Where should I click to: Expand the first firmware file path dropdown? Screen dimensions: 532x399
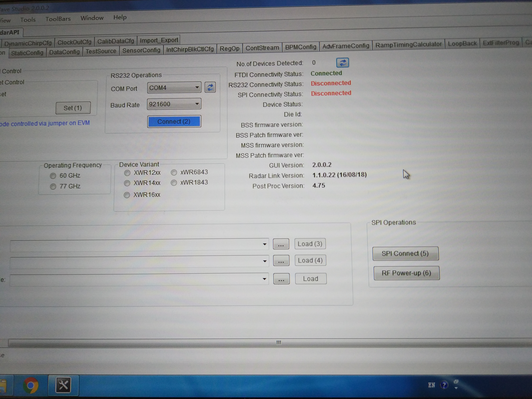265,244
